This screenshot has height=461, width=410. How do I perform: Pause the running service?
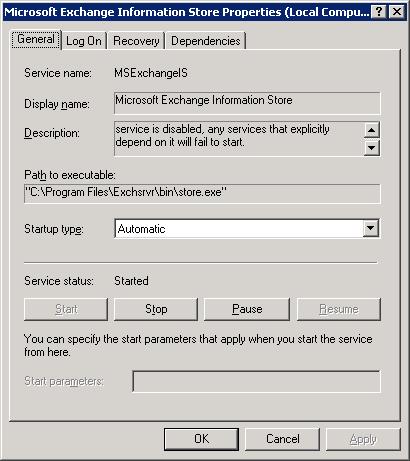[247, 309]
